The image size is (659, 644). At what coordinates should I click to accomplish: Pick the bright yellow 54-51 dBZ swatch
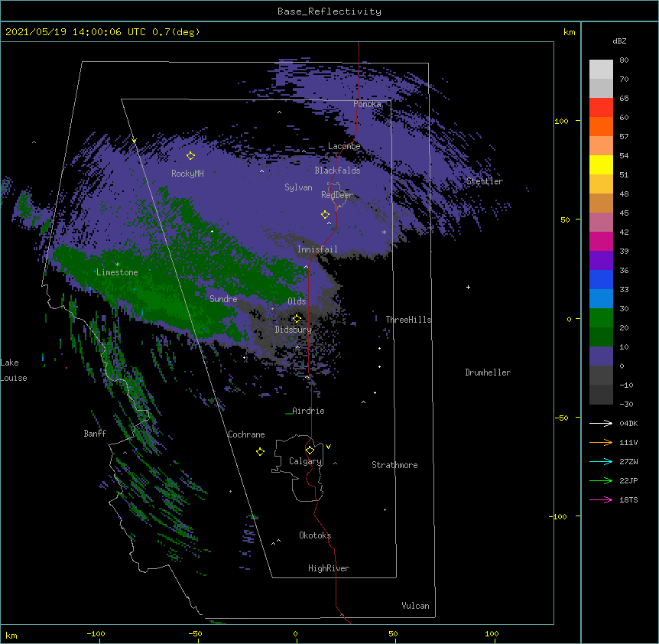pos(601,164)
